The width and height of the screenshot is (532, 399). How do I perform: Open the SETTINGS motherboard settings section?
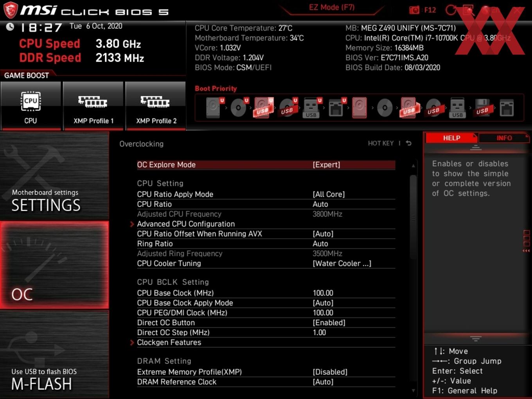[54, 176]
